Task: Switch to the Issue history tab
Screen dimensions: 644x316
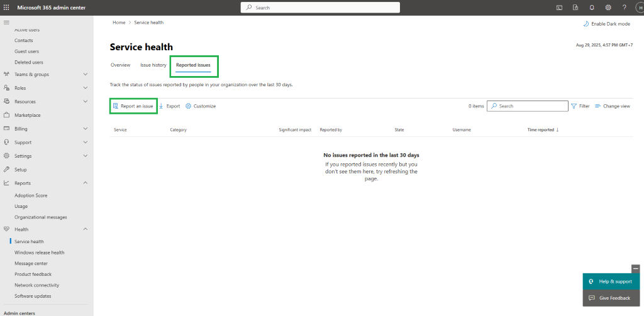Action: pyautogui.click(x=153, y=65)
